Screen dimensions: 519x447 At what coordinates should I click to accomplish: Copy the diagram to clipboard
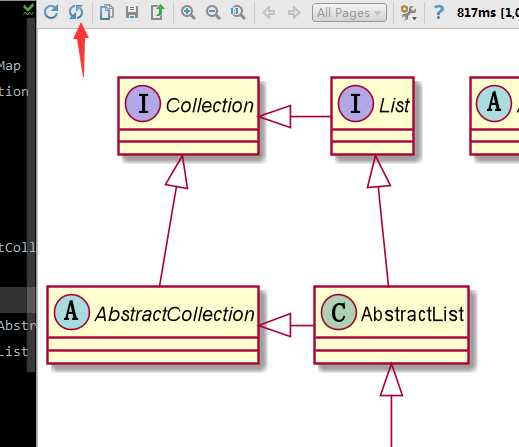(x=107, y=12)
